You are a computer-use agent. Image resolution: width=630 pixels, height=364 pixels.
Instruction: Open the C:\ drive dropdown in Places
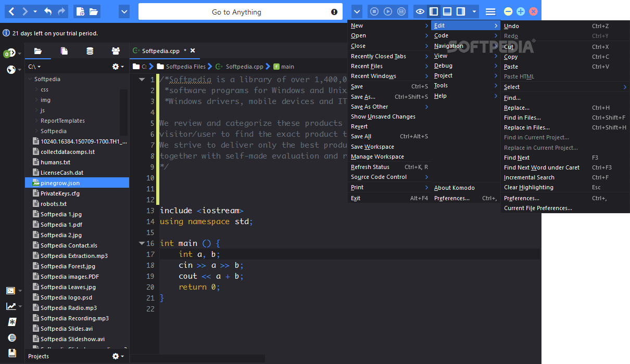(x=34, y=67)
